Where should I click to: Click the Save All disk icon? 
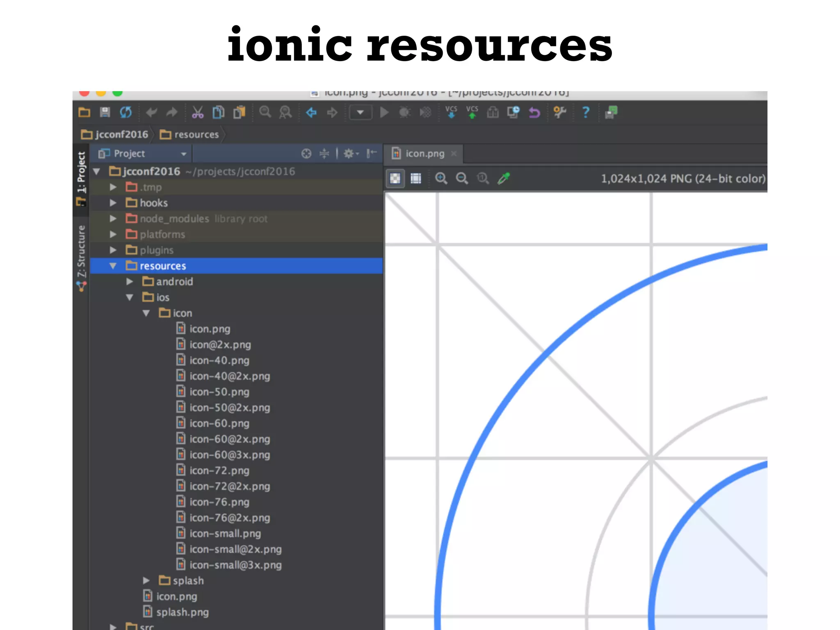[x=105, y=112]
